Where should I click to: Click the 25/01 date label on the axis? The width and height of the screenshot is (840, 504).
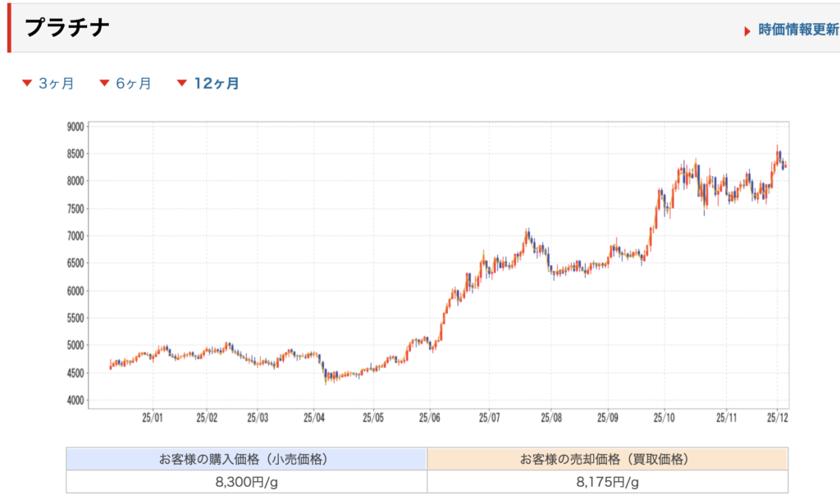click(153, 416)
